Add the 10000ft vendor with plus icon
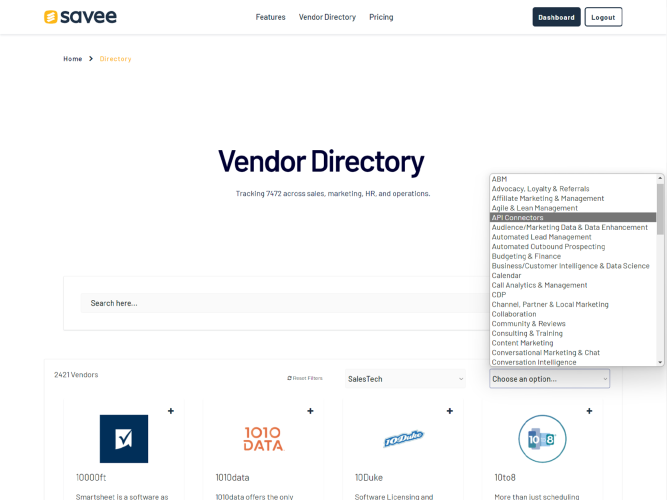This screenshot has width=667, height=500. tap(171, 411)
